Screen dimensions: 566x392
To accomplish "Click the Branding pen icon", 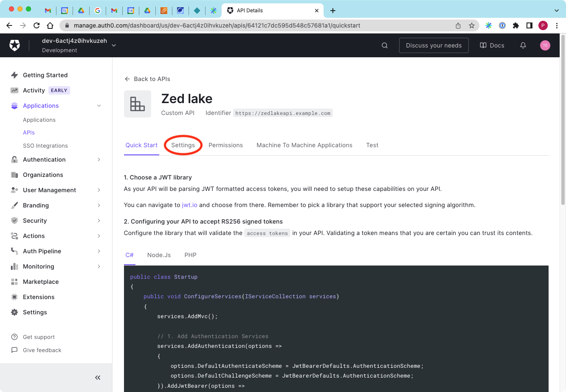I will tap(14, 205).
